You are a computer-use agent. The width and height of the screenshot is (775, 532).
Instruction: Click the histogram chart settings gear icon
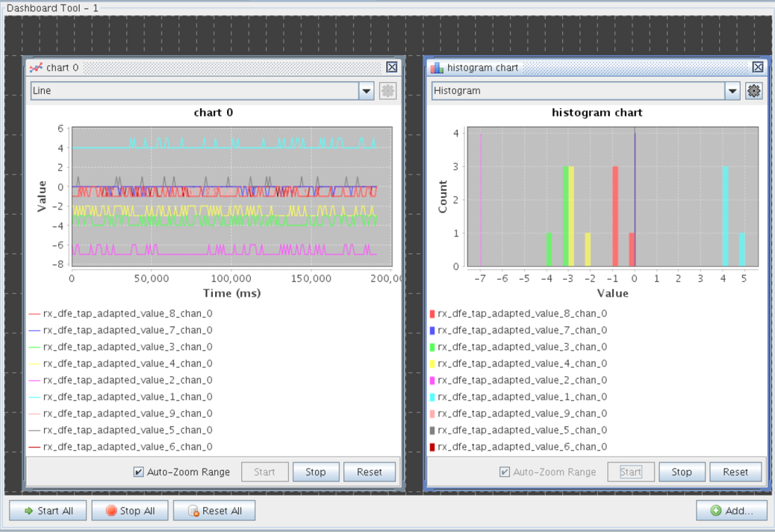pos(753,91)
